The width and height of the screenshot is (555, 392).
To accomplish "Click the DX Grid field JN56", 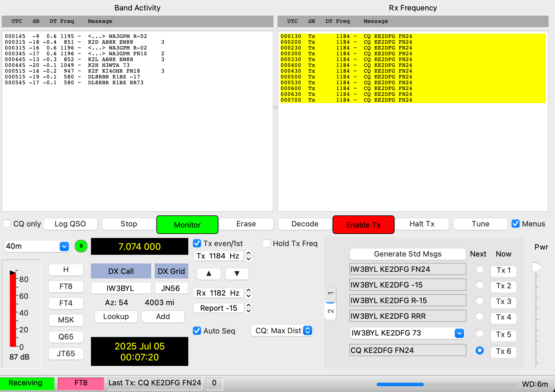I will tap(171, 288).
